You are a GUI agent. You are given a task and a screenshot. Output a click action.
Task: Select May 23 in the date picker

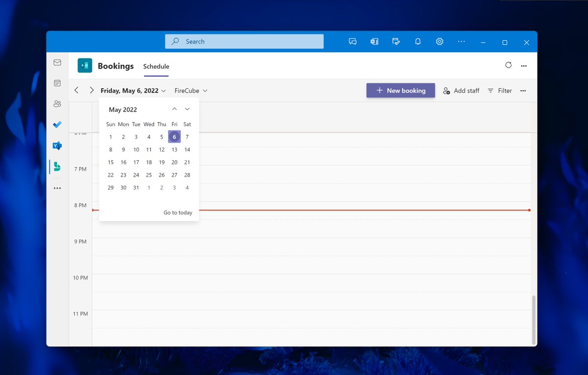click(x=123, y=175)
